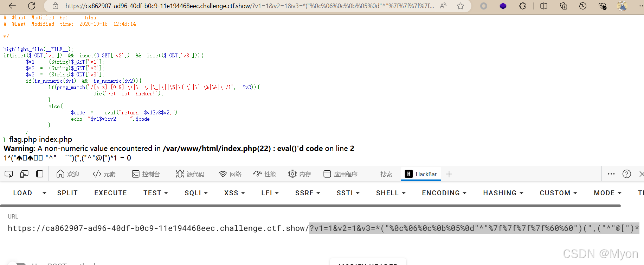Open browser history clock icon
The width and height of the screenshot is (644, 265).
pos(583,6)
